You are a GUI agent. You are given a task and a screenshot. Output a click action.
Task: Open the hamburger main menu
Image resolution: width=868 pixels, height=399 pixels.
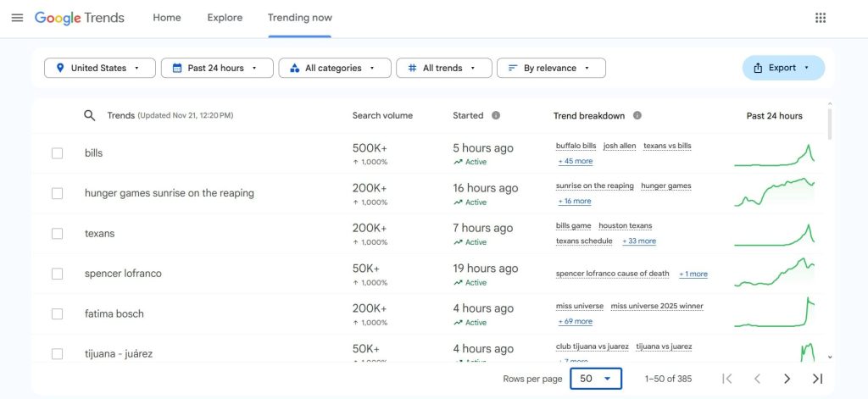pos(17,18)
